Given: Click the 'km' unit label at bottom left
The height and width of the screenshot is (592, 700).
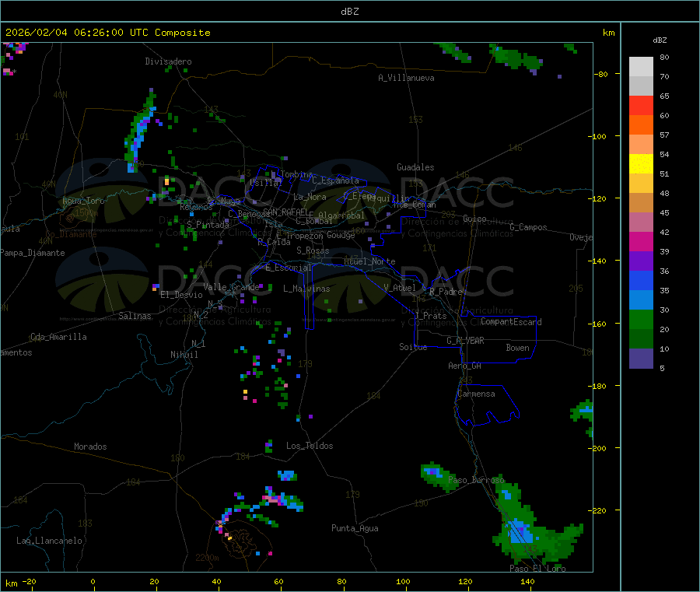Looking at the screenshot, I should [12, 583].
